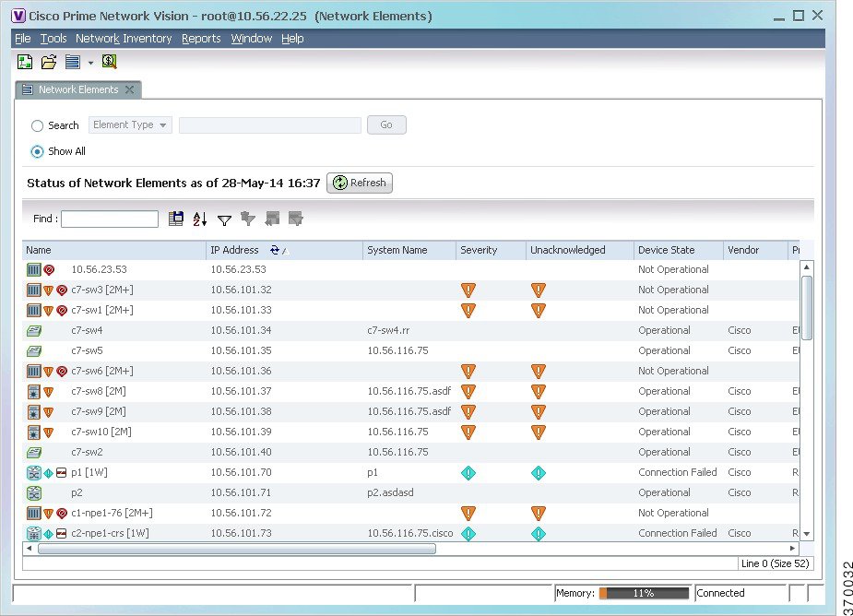Click device icon of 10.56.23.53 row
The image size is (853, 616).
click(x=34, y=269)
